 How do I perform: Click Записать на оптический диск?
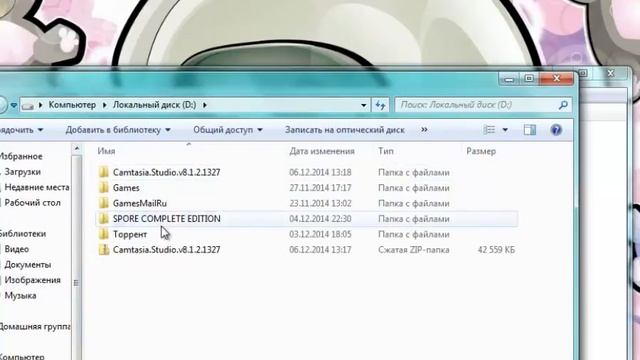tap(344, 130)
